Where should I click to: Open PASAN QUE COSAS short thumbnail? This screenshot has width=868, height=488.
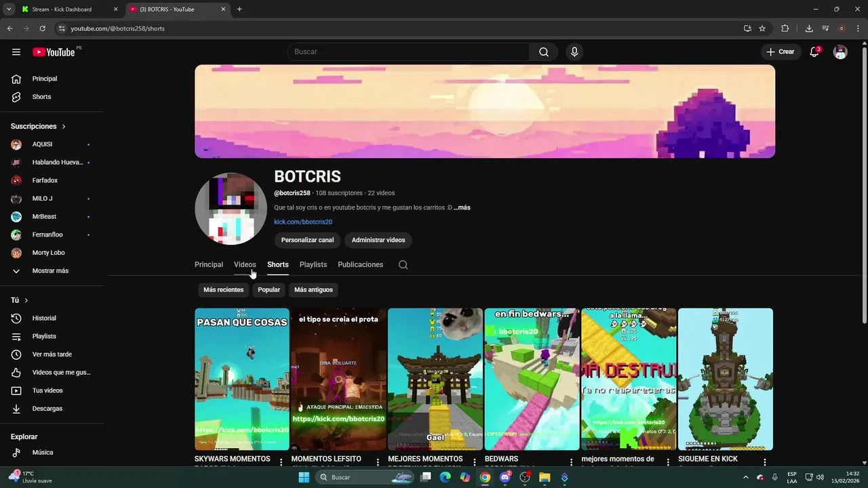point(242,380)
